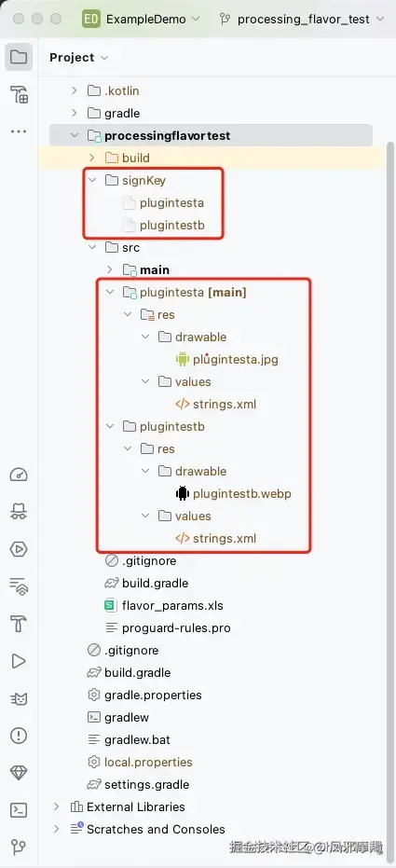The height and width of the screenshot is (868, 396).
Task: Open processing_flavor_test branch dropdown
Action: click(301, 19)
